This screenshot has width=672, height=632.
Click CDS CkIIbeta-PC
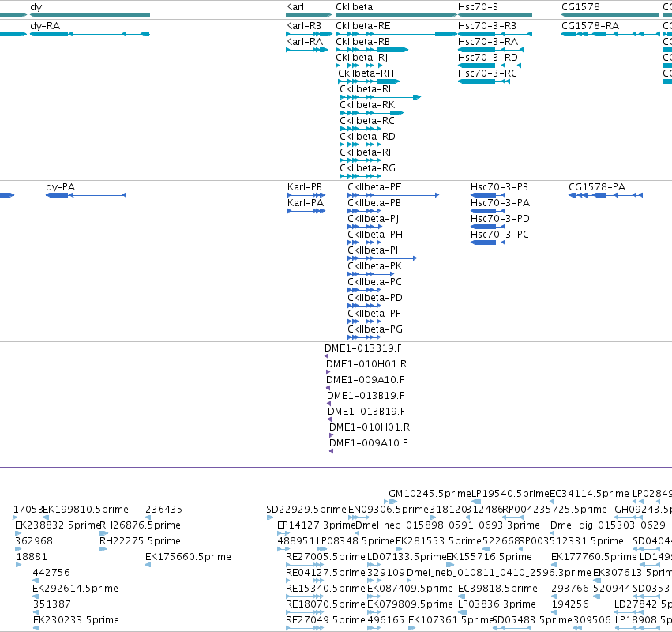pos(374,282)
